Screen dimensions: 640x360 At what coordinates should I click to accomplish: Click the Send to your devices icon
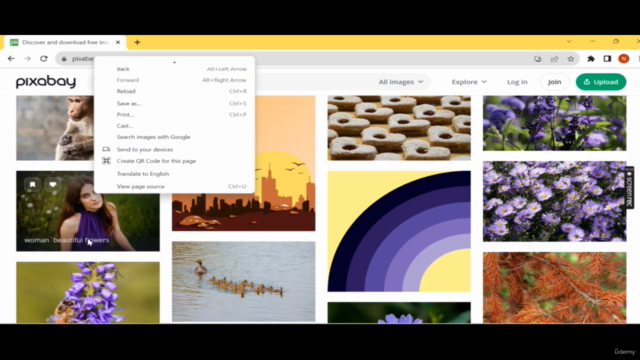106,149
